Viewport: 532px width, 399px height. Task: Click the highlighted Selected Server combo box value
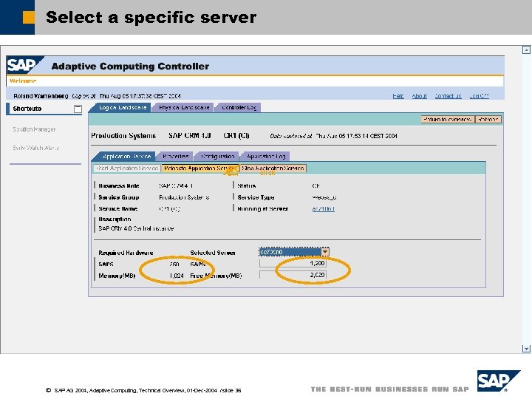[x=290, y=252]
